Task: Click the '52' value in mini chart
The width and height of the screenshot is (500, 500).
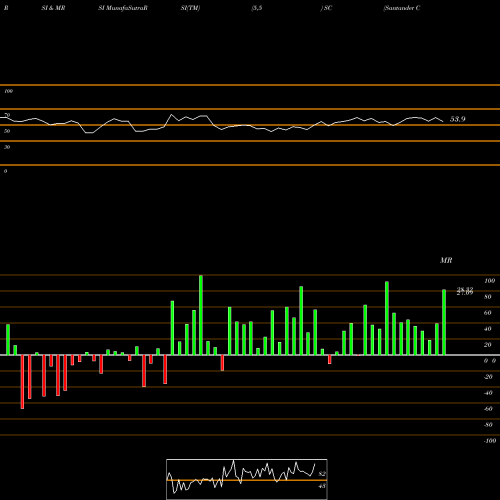Action: 322,474
